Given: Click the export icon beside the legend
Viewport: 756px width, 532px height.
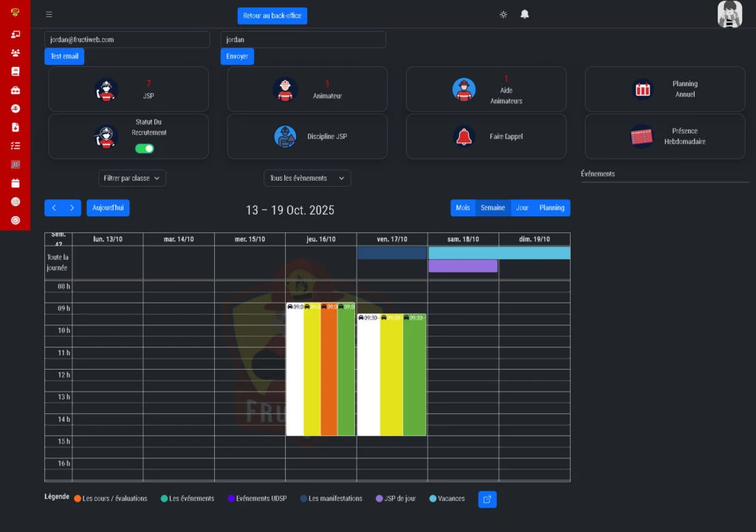Looking at the screenshot, I should (x=487, y=500).
